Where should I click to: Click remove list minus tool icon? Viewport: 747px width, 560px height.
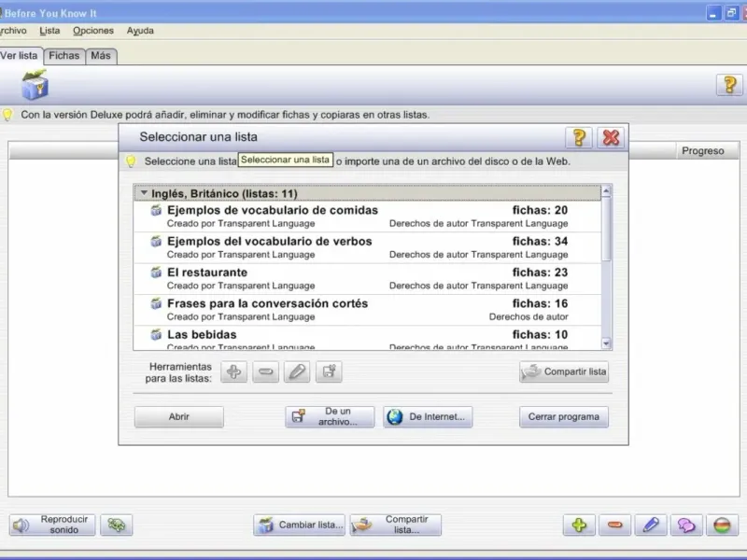[x=265, y=371]
